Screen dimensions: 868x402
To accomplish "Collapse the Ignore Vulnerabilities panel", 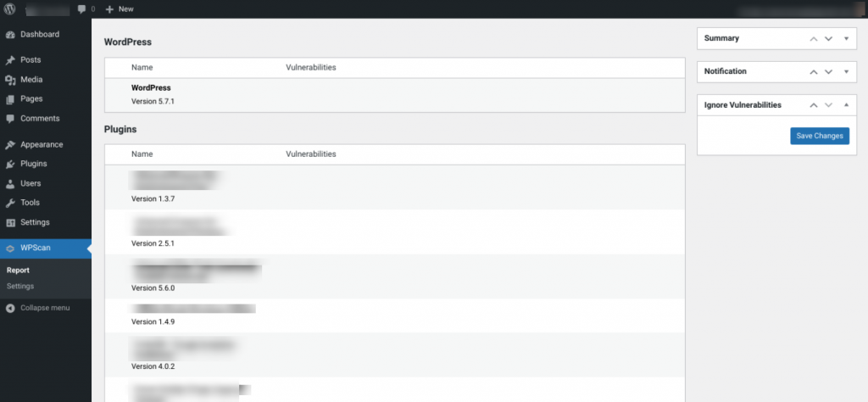I will 846,105.
